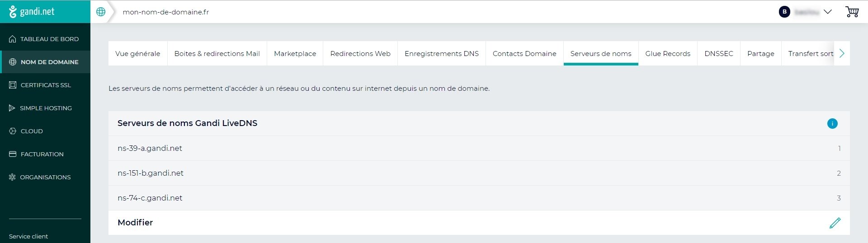Open the Redirections Web tab
868x243 pixels.
pyautogui.click(x=360, y=53)
